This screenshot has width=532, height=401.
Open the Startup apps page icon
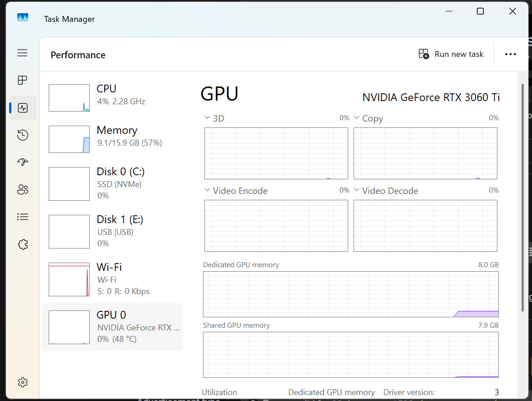pyautogui.click(x=22, y=162)
